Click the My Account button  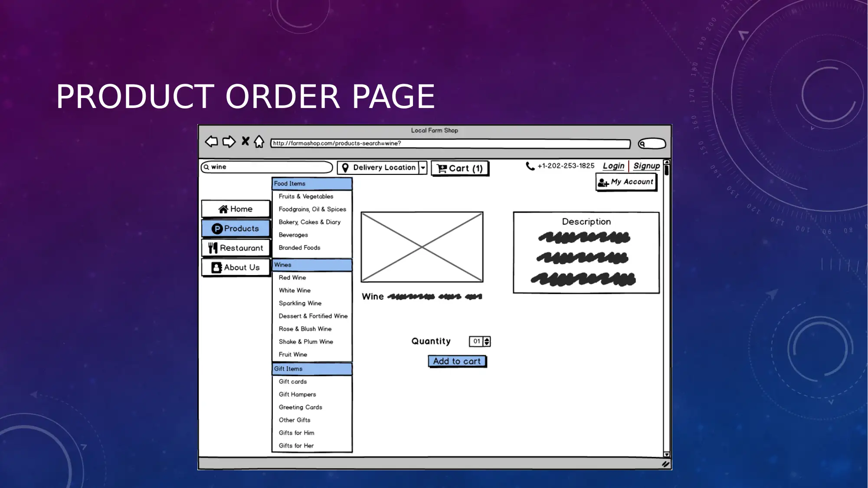tap(626, 182)
